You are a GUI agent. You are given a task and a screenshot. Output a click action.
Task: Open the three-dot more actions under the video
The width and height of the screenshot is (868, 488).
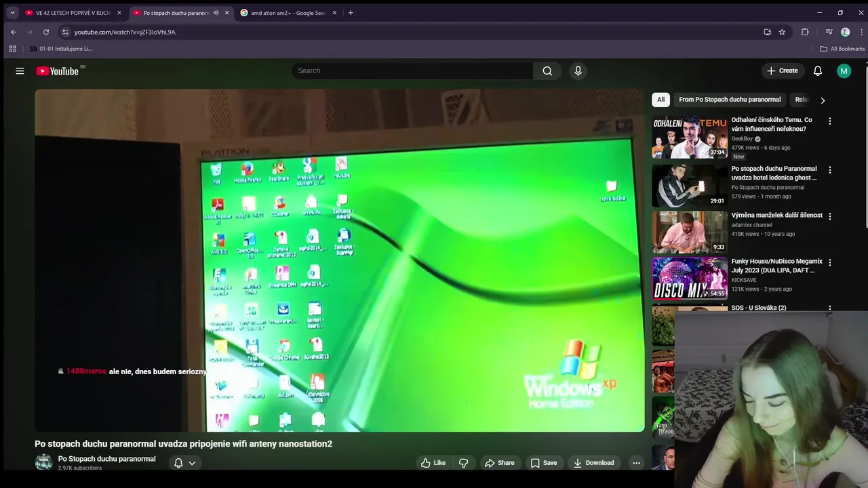(636, 463)
